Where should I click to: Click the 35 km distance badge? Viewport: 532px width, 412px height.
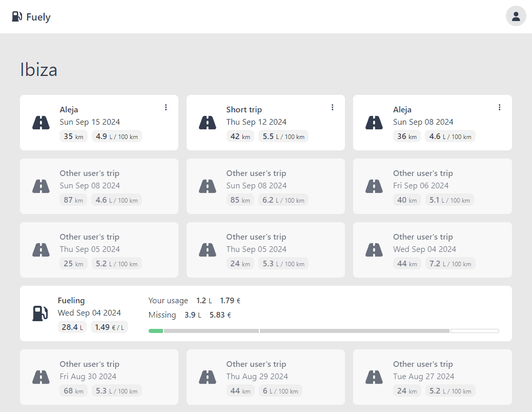[x=73, y=136]
